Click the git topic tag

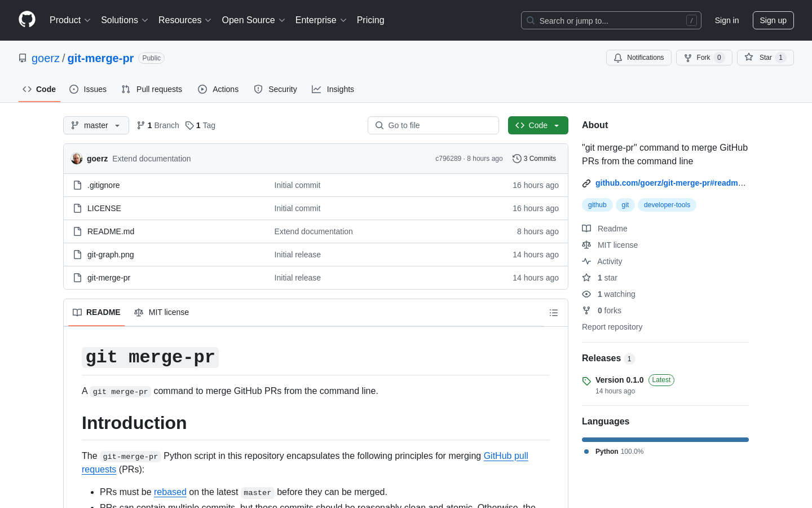point(625,205)
